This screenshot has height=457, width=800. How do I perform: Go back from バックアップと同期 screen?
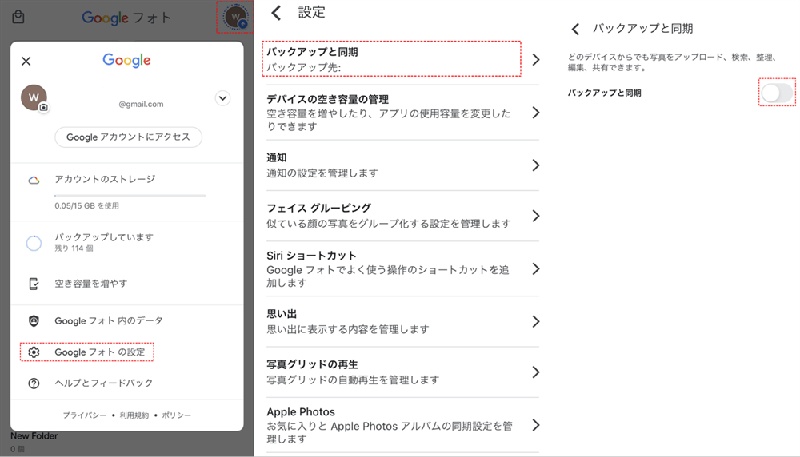click(x=576, y=29)
